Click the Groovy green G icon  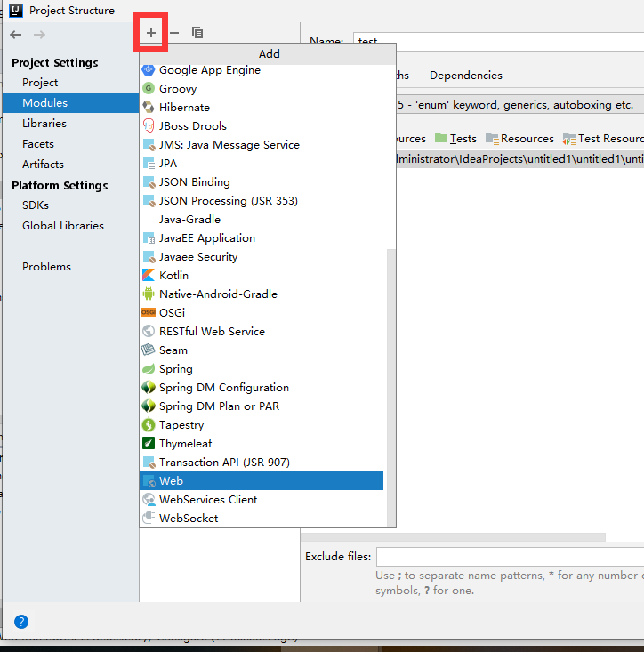click(x=149, y=89)
